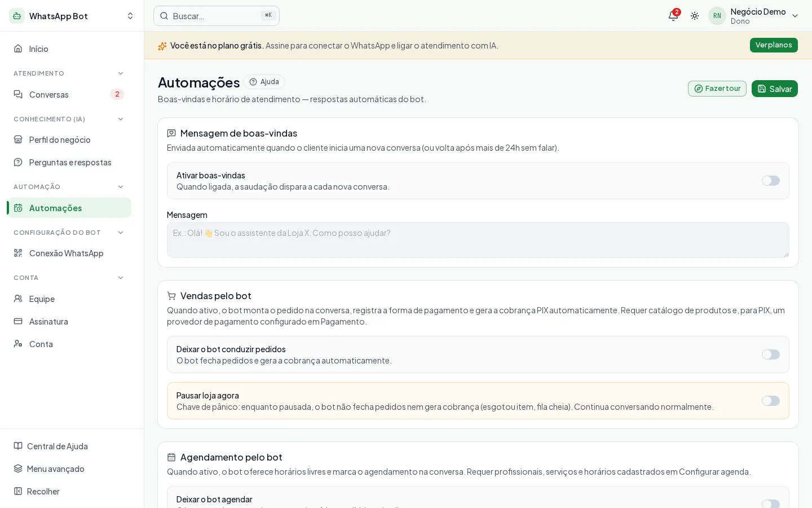Viewport: 812px width, 508px height.
Task: Select Automações in the sidebar
Action: (69, 208)
